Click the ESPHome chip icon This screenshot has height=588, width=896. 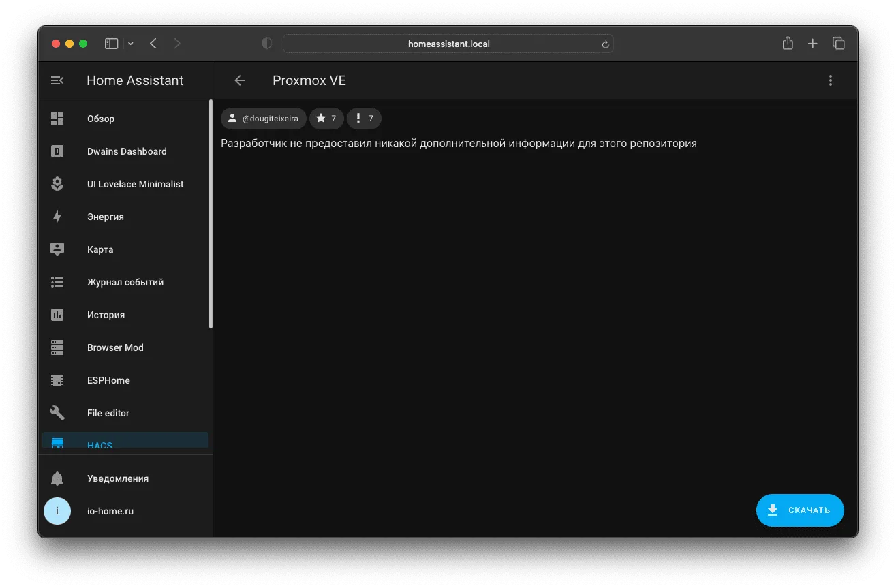coord(57,380)
